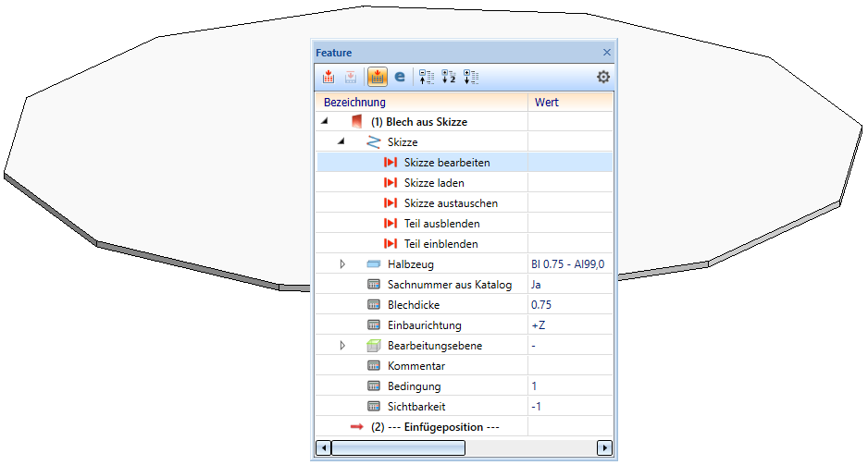Image resolution: width=868 pixels, height=465 pixels.
Task: Click the list icon with down arrow
Action: tap(471, 77)
